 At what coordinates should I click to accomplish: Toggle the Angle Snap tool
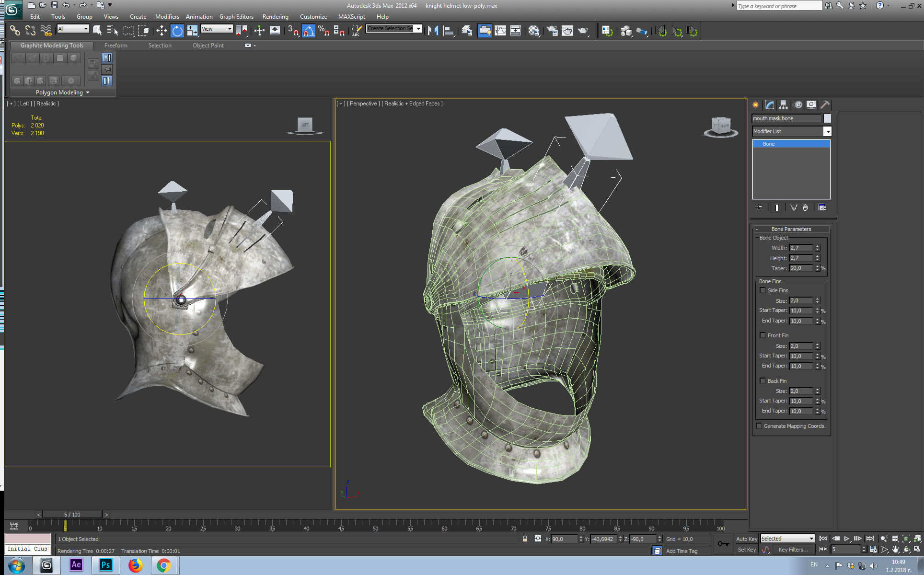tap(309, 31)
